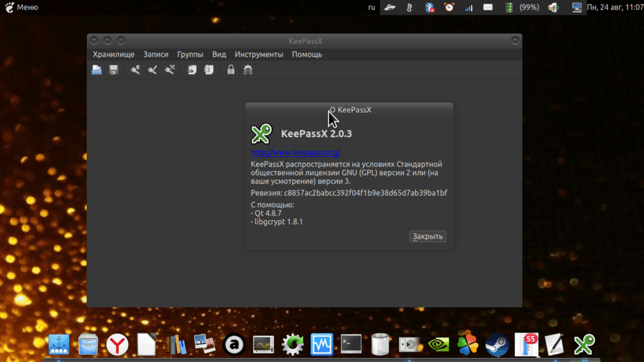Open the terminal icon in the dock

tap(351, 344)
